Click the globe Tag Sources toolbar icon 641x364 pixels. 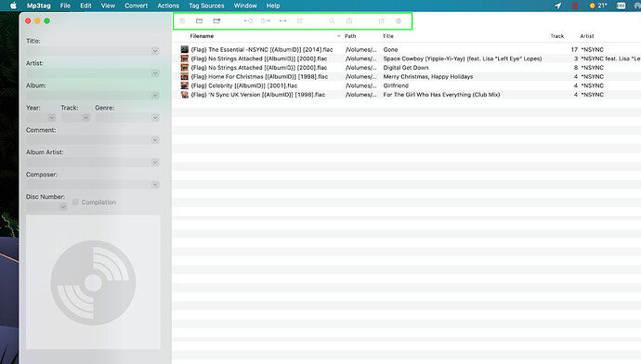399,20
